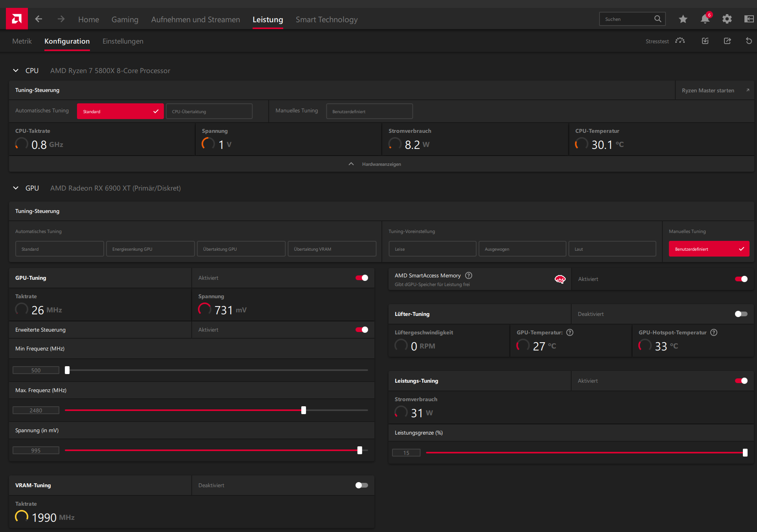Disable the GPU-Tuning toggle

coord(362,278)
